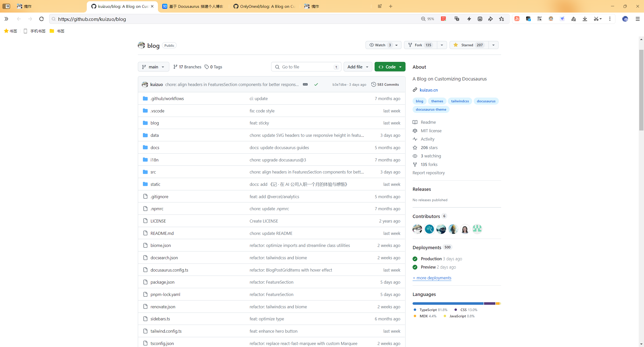Viewport: 644px width, 347px height.
Task: Click the QR code extension icon
Action: [x=540, y=19]
